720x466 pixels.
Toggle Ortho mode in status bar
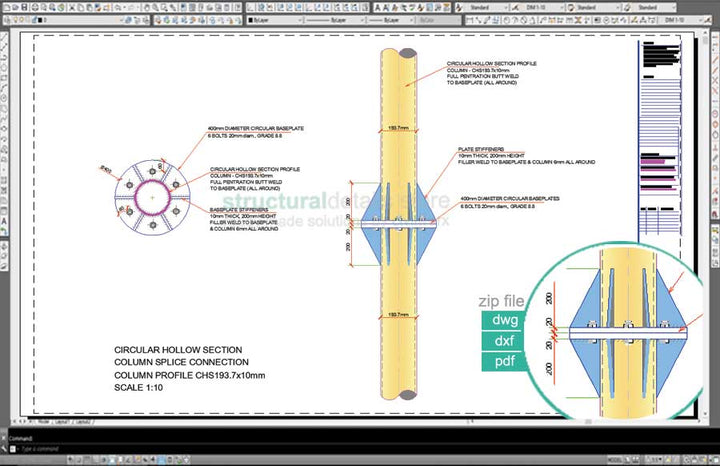click(x=95, y=460)
